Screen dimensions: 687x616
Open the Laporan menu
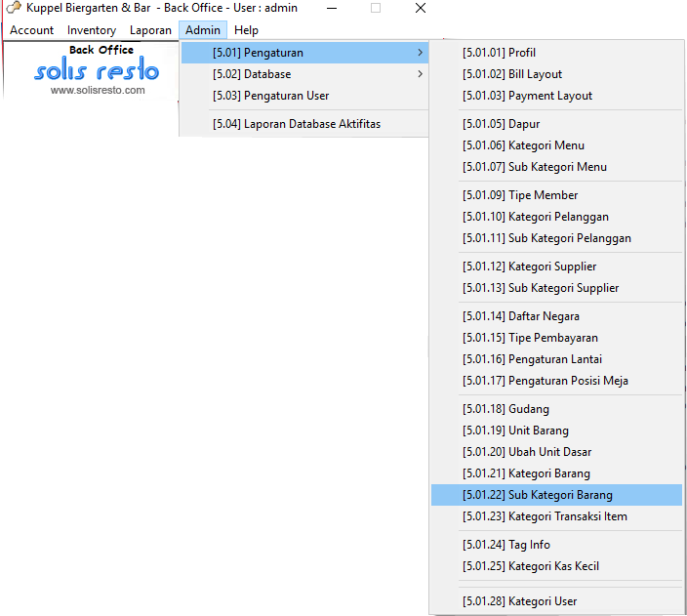150,30
